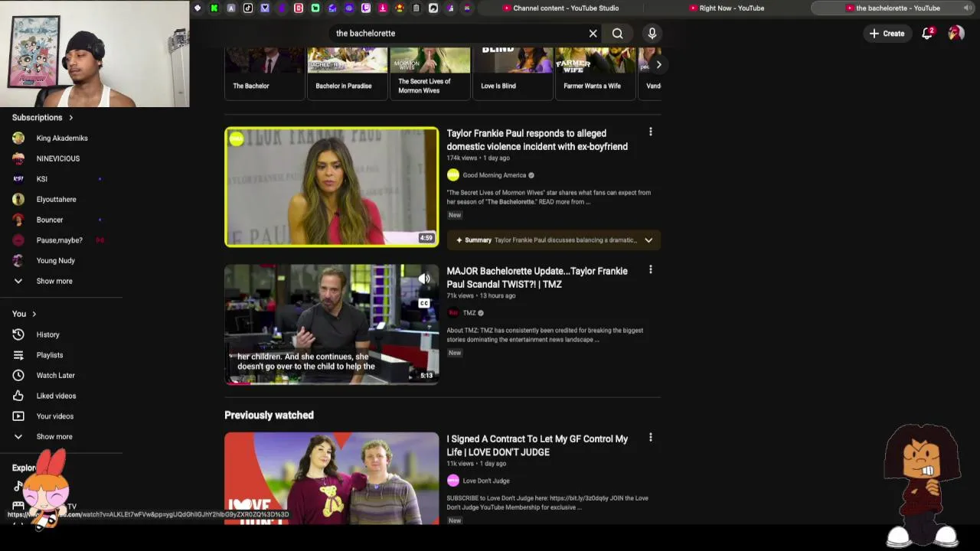Select Love Is Blind chip

coord(512,73)
